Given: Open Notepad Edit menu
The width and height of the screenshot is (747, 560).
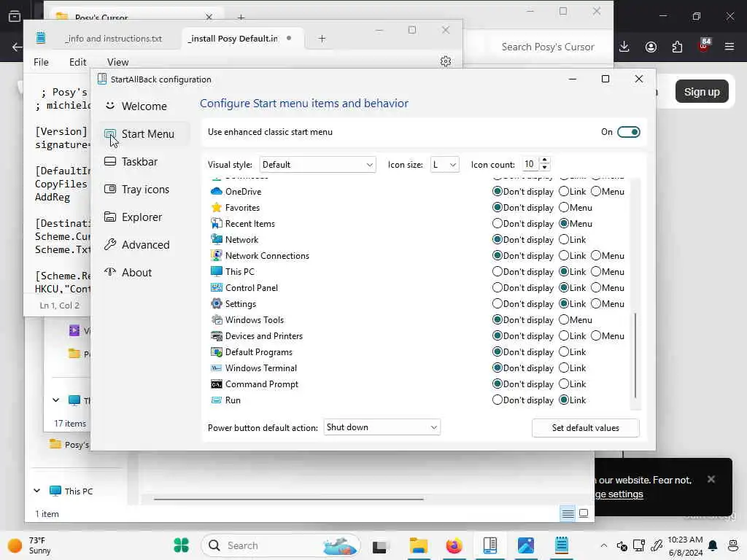Looking at the screenshot, I should tap(77, 62).
